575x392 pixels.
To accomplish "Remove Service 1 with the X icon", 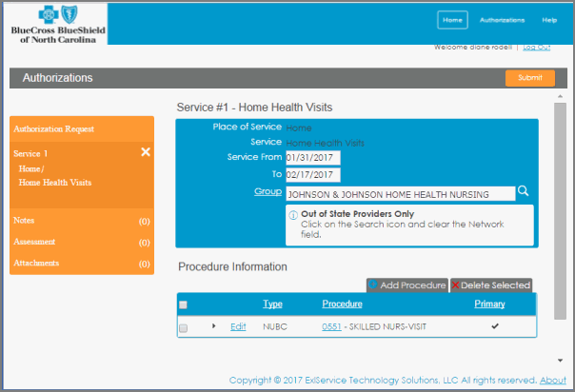I will pyautogui.click(x=146, y=152).
